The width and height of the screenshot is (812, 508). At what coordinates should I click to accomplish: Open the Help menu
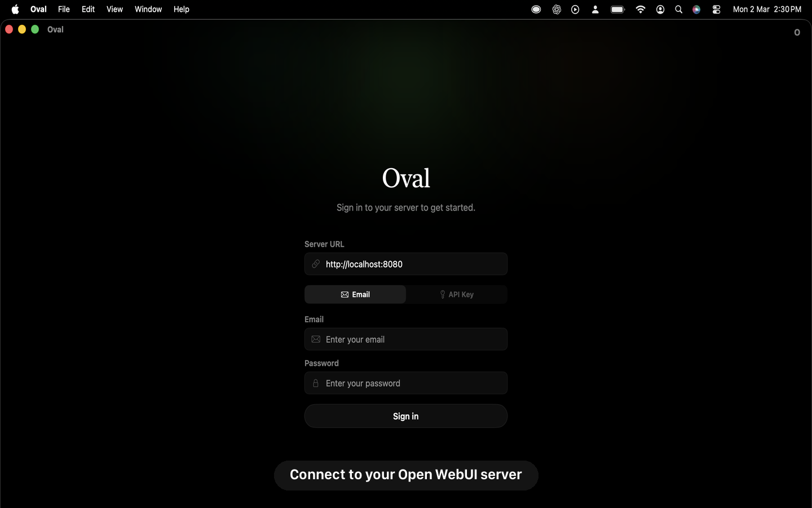181,9
